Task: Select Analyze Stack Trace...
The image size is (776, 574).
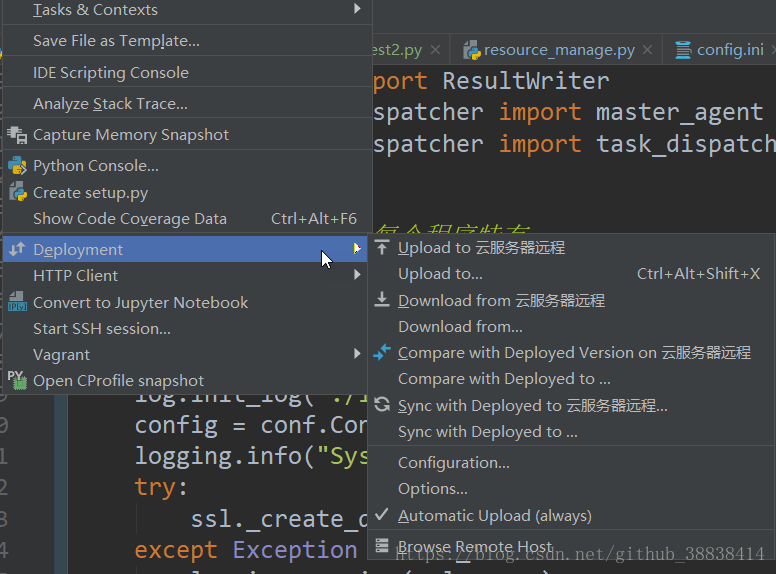Action: point(188,103)
